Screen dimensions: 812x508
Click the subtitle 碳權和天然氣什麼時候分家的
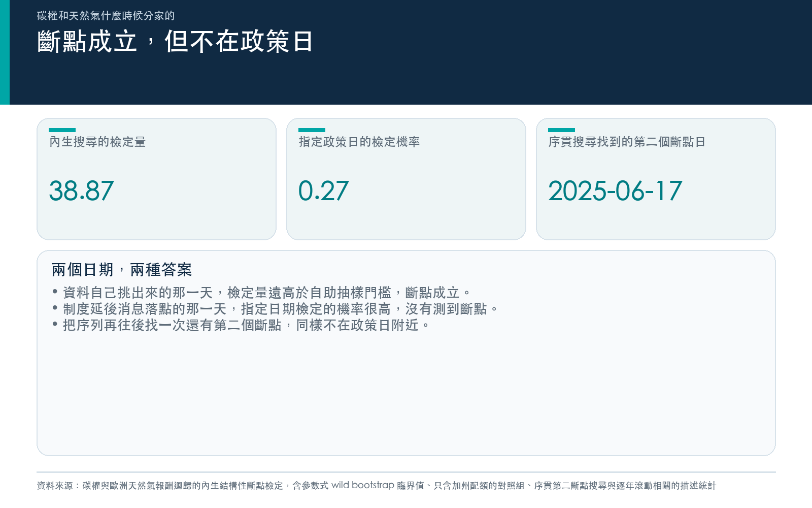coord(106,16)
